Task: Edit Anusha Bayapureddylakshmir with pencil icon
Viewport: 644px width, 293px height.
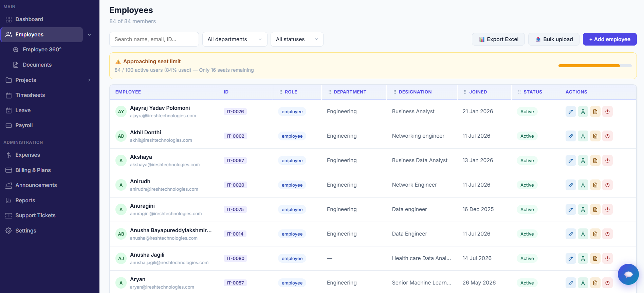Action: point(571,234)
